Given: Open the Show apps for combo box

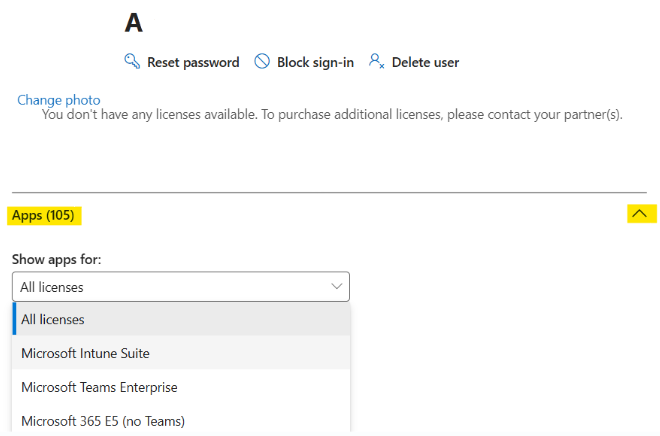Looking at the screenshot, I should coord(181,287).
